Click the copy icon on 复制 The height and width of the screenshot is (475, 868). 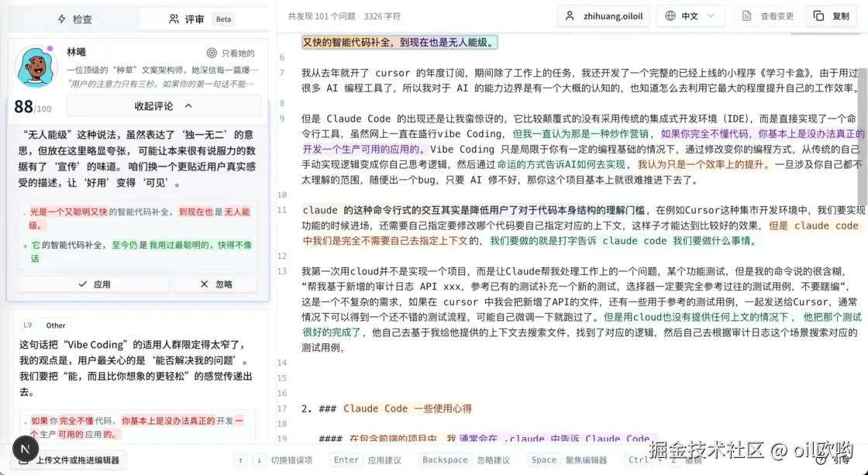[x=818, y=16]
